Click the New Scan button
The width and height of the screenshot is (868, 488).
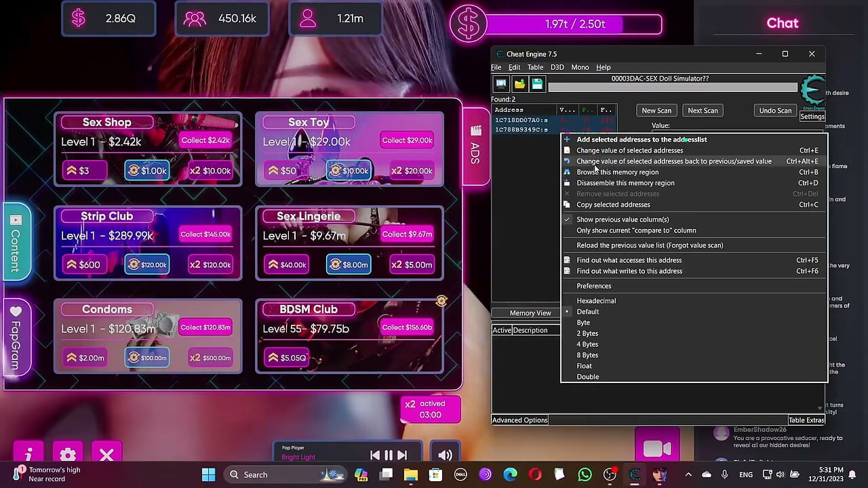tap(656, 110)
